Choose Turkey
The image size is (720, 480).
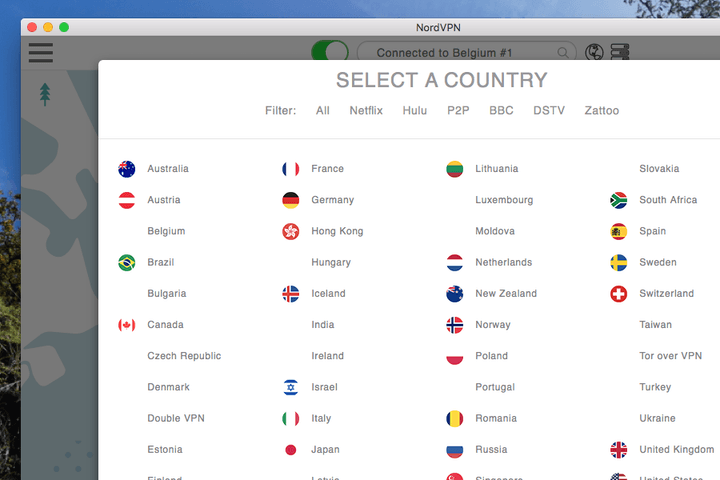655,387
